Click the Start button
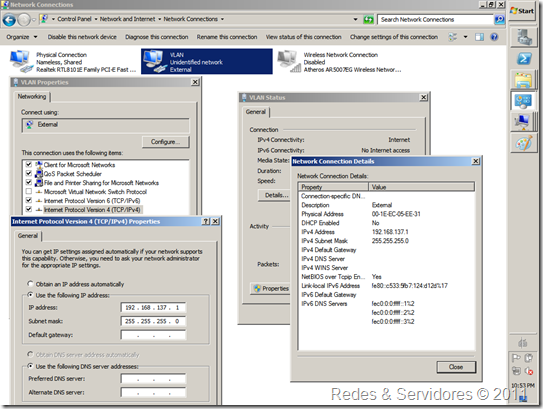The height and width of the screenshot is (409, 543). coord(522,11)
